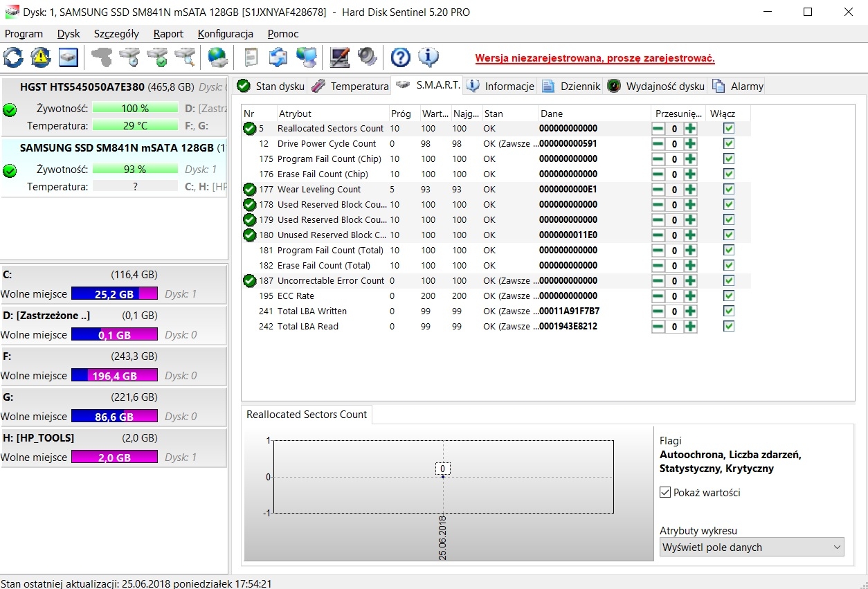Click the disk with green check icon
The width and height of the screenshot is (868, 589).
[x=157, y=57]
